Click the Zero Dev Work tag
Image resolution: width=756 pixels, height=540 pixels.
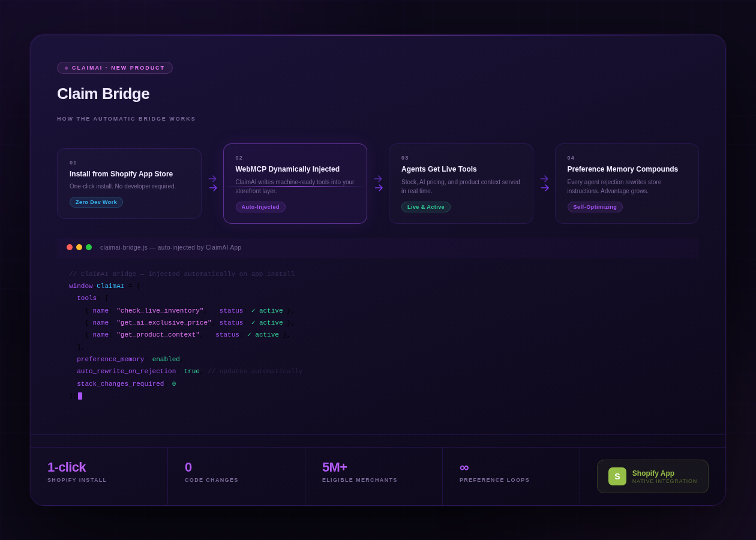tap(96, 202)
